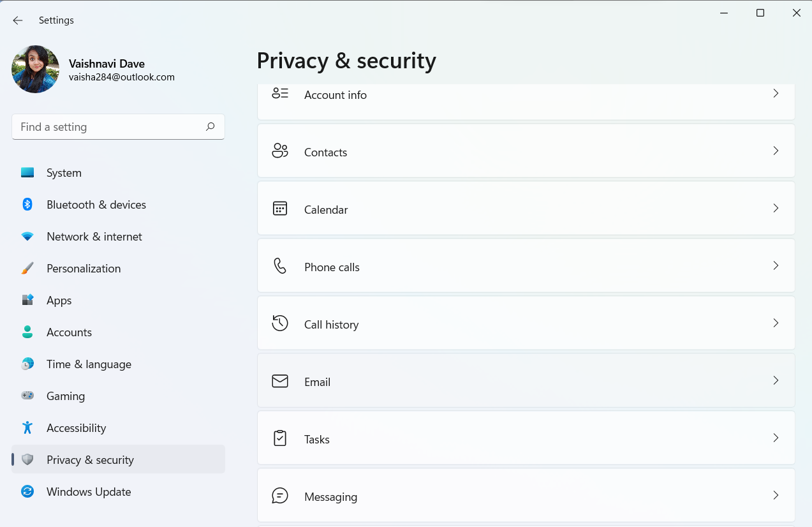Expand Call history via right arrow
This screenshot has width=812, height=527.
(x=776, y=323)
